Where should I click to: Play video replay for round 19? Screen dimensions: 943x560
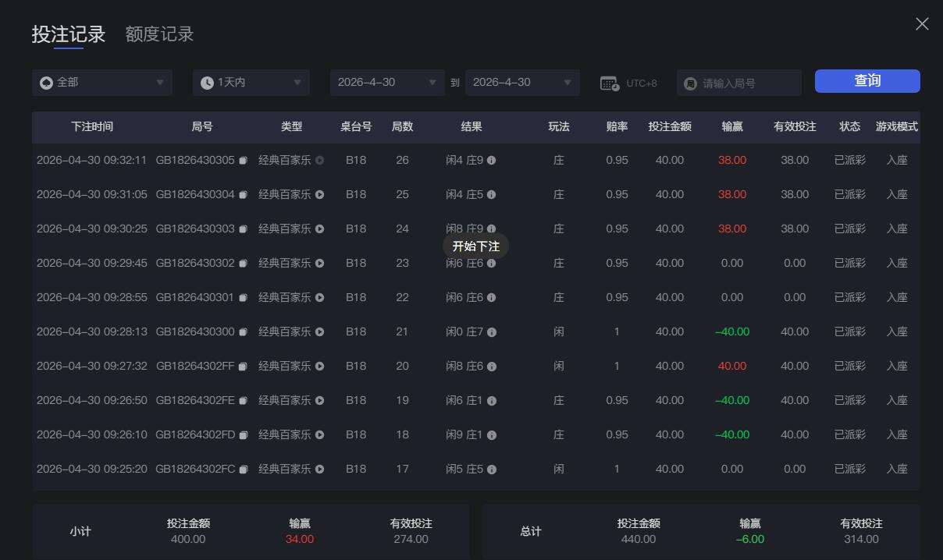click(x=319, y=401)
